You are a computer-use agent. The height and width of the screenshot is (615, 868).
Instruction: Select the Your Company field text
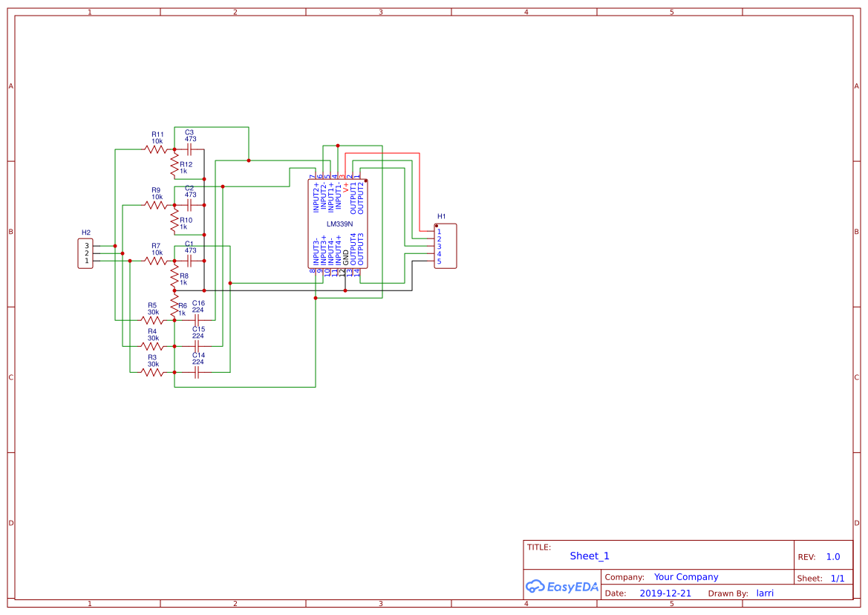point(686,577)
